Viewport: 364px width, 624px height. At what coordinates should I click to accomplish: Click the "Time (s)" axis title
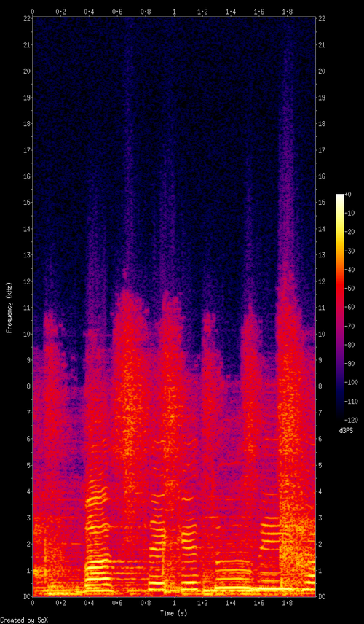174,612
